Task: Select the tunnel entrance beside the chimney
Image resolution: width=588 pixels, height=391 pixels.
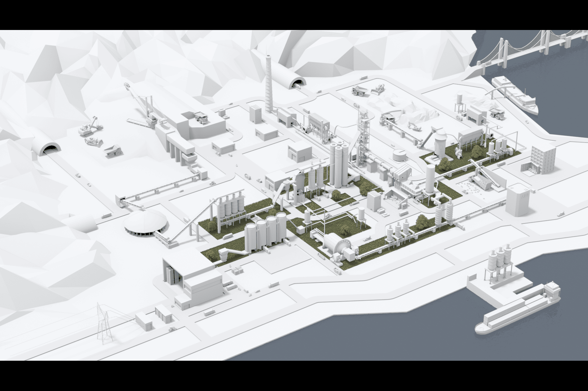Action: [297, 83]
